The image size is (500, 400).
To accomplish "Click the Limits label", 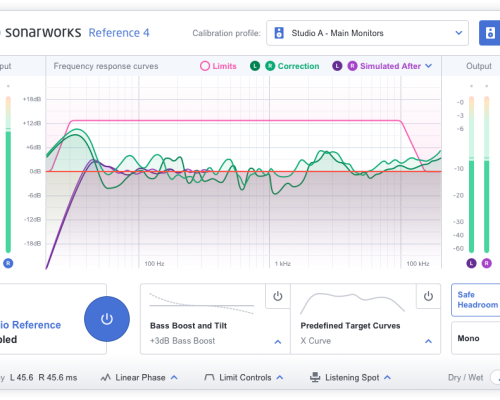I will coord(224,66).
